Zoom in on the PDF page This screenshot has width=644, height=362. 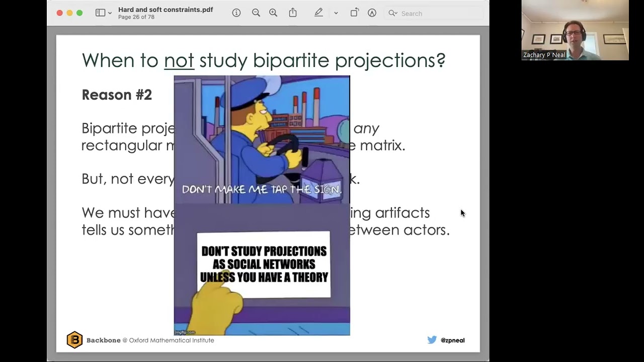coord(273,13)
